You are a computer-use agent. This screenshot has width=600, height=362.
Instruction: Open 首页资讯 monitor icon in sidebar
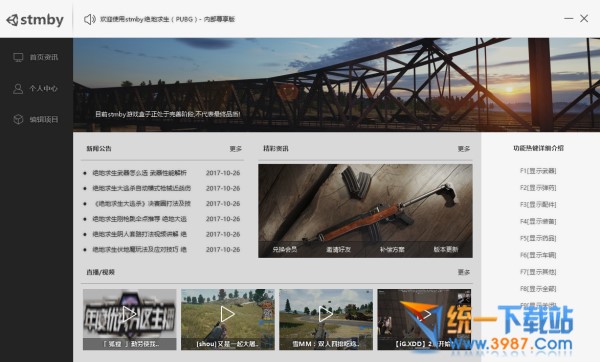tap(18, 57)
